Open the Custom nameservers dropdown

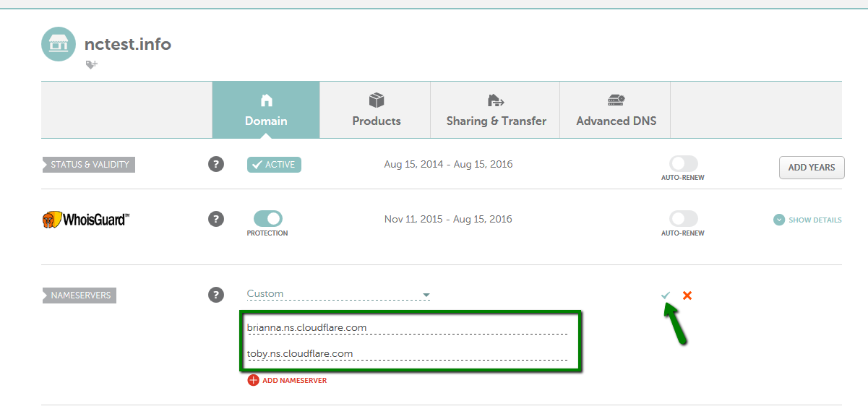coord(338,294)
